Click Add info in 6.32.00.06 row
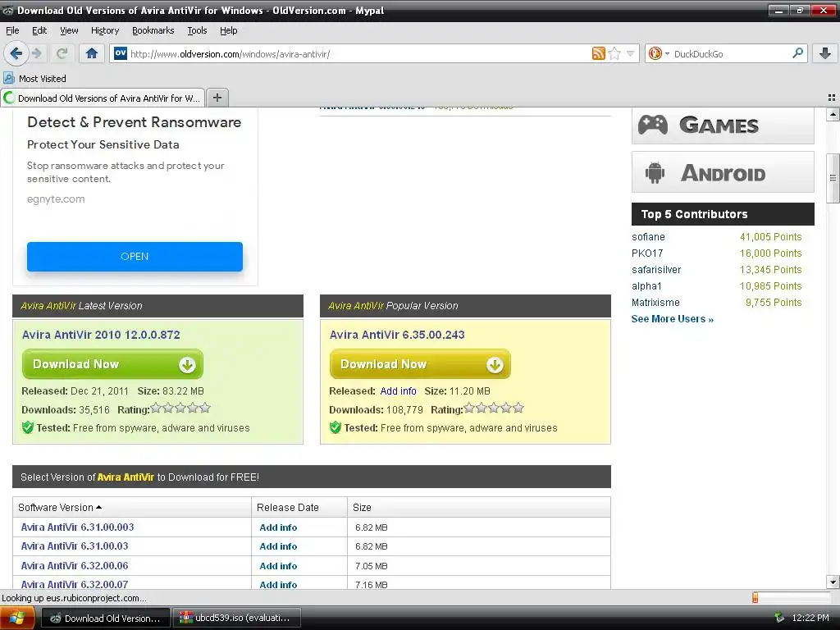This screenshot has width=840, height=630. point(278,566)
